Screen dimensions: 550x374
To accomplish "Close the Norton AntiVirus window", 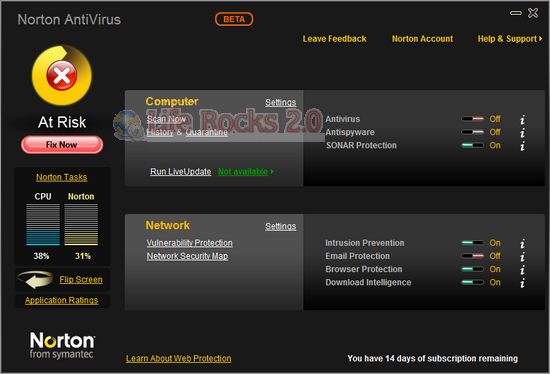I will [533, 13].
